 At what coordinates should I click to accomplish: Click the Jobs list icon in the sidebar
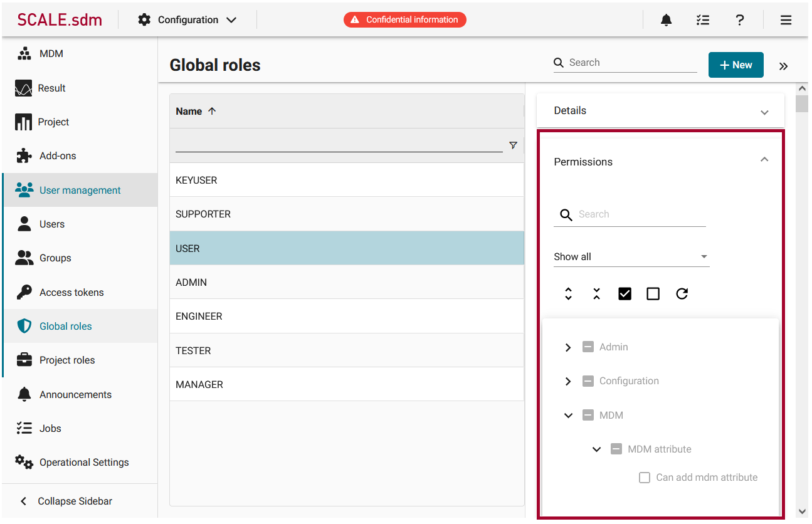[x=24, y=428]
